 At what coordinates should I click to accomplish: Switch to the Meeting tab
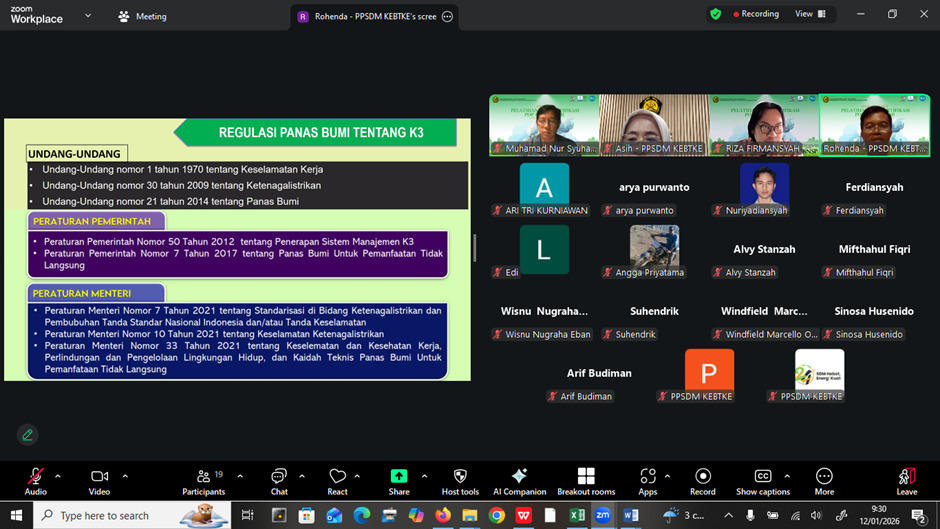click(x=142, y=16)
